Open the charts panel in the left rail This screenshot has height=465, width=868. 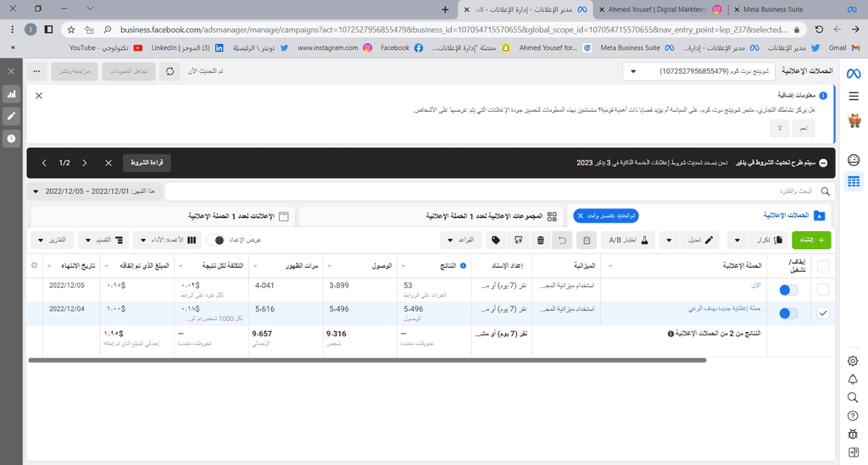pos(11,94)
